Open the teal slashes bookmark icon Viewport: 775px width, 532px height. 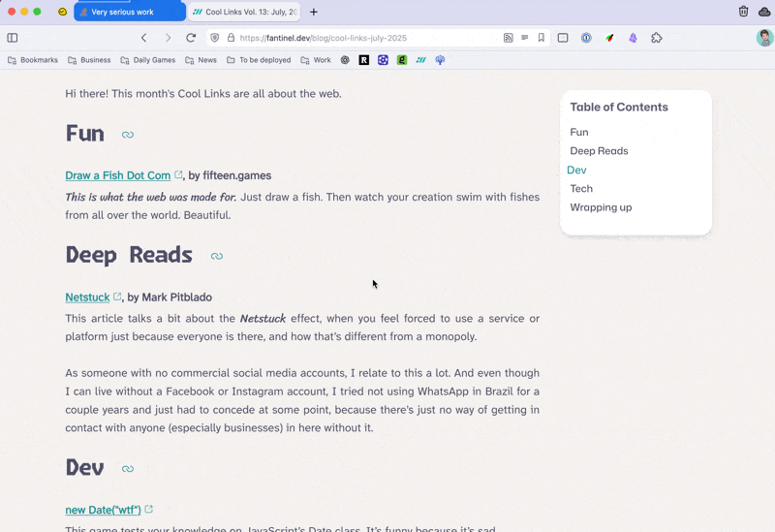(x=421, y=60)
